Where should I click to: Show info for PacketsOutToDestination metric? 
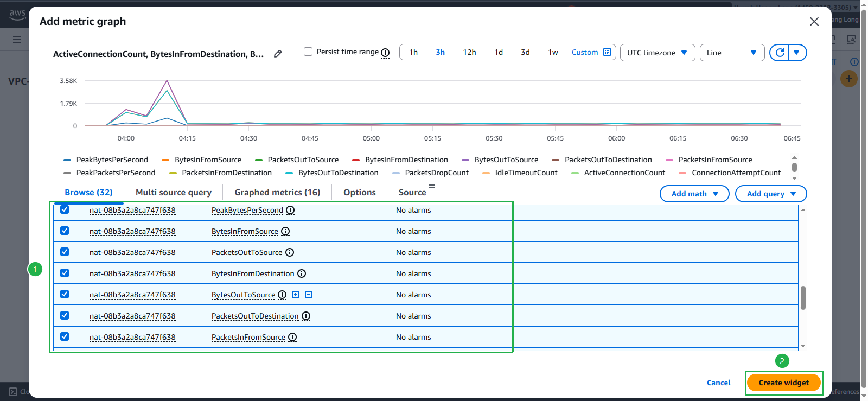pos(306,316)
